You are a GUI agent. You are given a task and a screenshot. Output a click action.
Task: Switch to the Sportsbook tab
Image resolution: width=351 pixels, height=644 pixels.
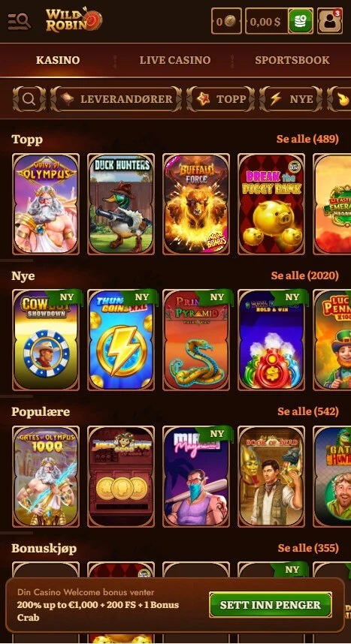tap(292, 60)
